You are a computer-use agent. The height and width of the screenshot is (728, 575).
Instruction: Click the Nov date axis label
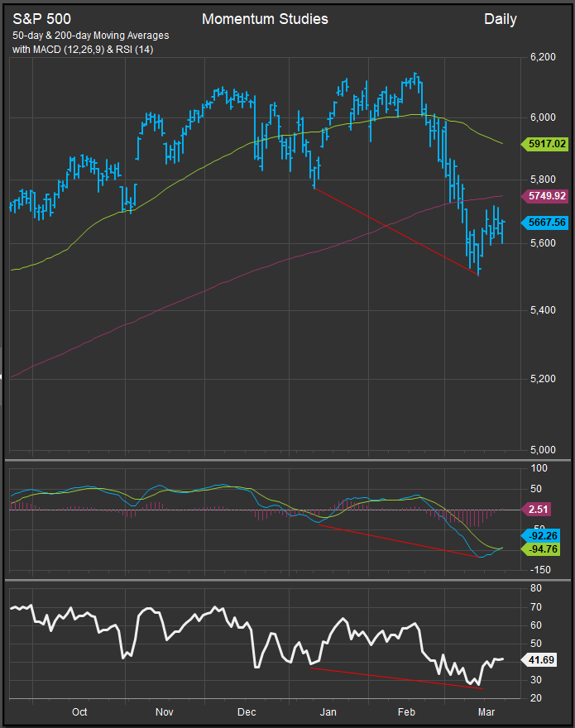pos(165,712)
